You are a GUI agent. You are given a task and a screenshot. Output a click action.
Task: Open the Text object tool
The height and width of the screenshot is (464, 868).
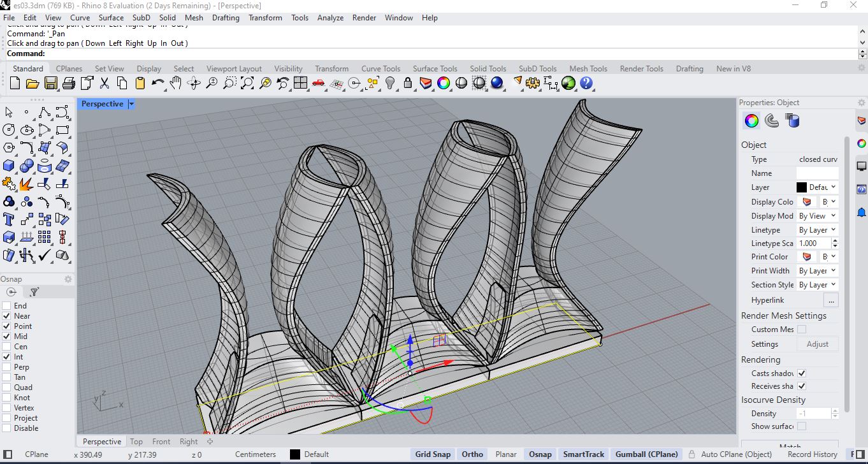[9, 220]
